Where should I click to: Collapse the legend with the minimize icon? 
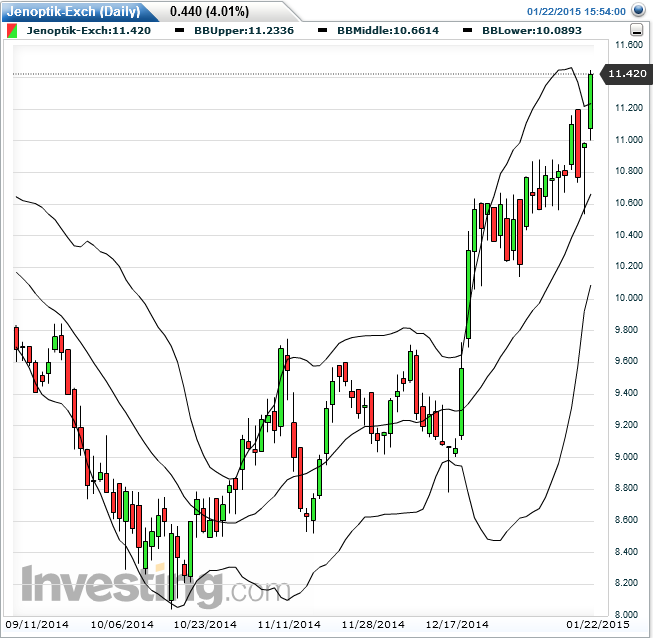pos(636,30)
